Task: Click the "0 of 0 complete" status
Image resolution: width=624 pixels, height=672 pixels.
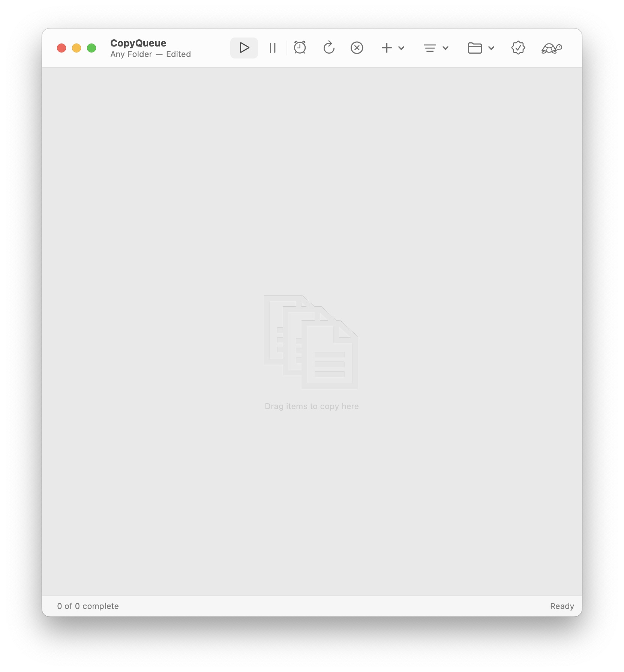Action: click(x=88, y=606)
